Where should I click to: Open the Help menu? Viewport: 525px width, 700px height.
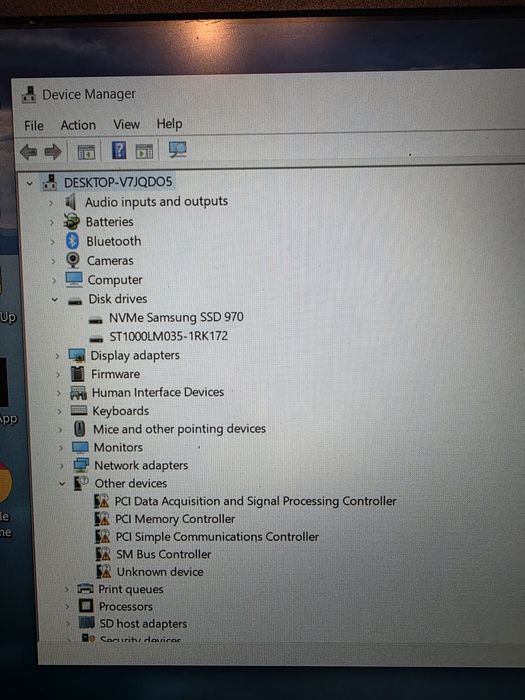pos(169,124)
